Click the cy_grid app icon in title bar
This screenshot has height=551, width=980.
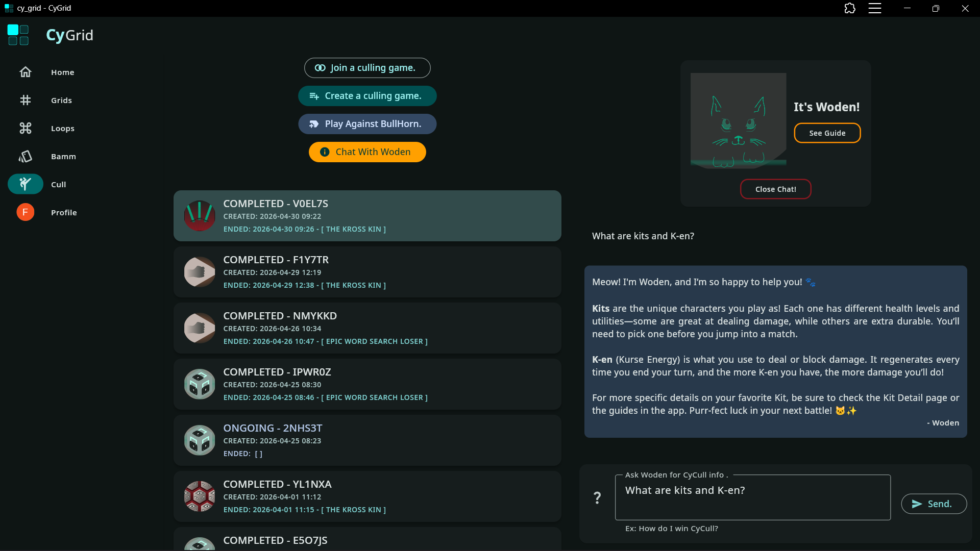[x=9, y=8]
